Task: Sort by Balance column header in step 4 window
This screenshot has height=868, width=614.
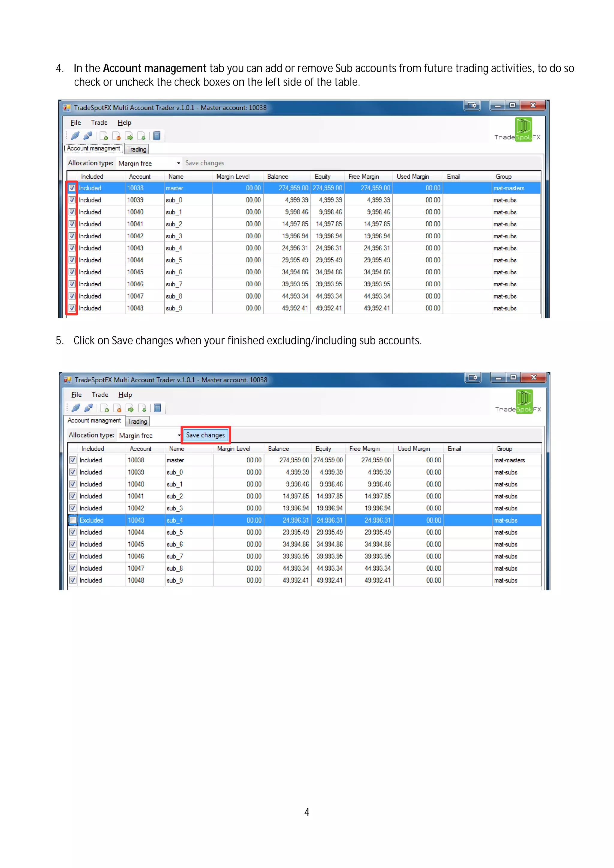Action: point(287,177)
